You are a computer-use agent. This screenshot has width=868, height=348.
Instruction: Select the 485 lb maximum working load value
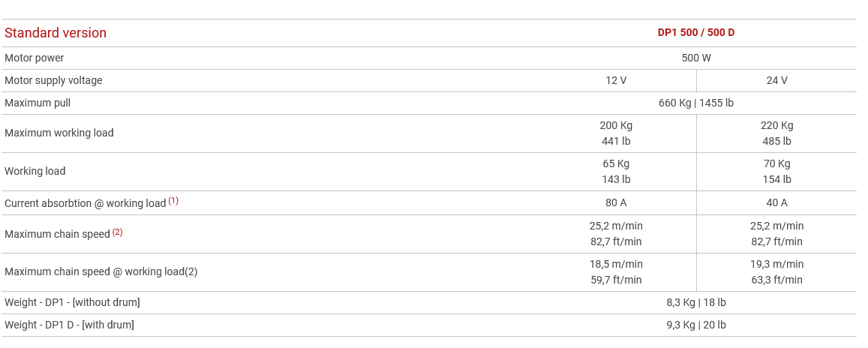(776, 141)
